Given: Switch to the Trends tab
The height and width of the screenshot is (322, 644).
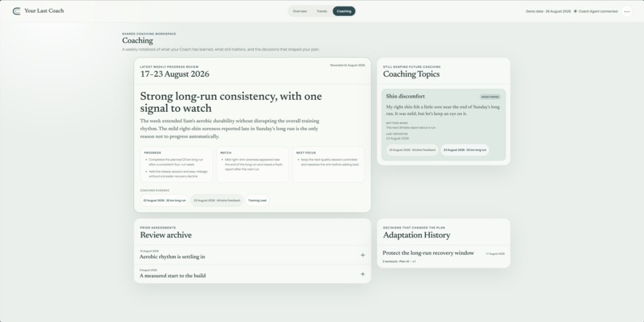Looking at the screenshot, I should coord(321,11).
